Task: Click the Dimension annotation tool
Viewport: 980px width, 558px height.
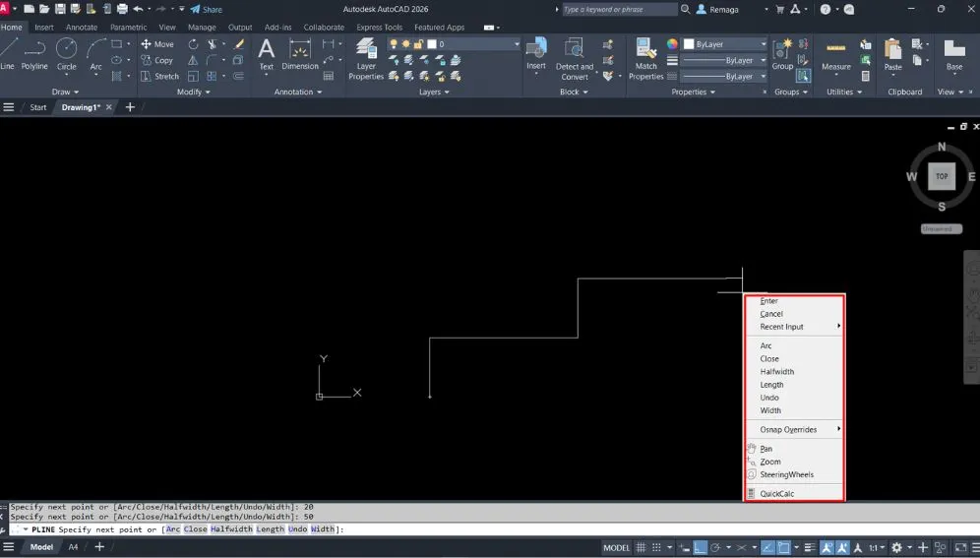Action: (300, 54)
